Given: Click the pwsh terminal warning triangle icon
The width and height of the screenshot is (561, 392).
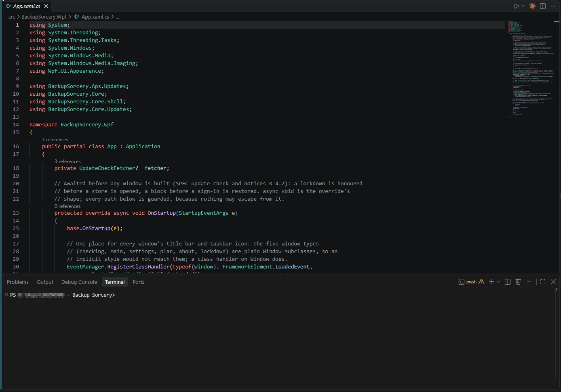Looking at the screenshot, I should (x=481, y=282).
